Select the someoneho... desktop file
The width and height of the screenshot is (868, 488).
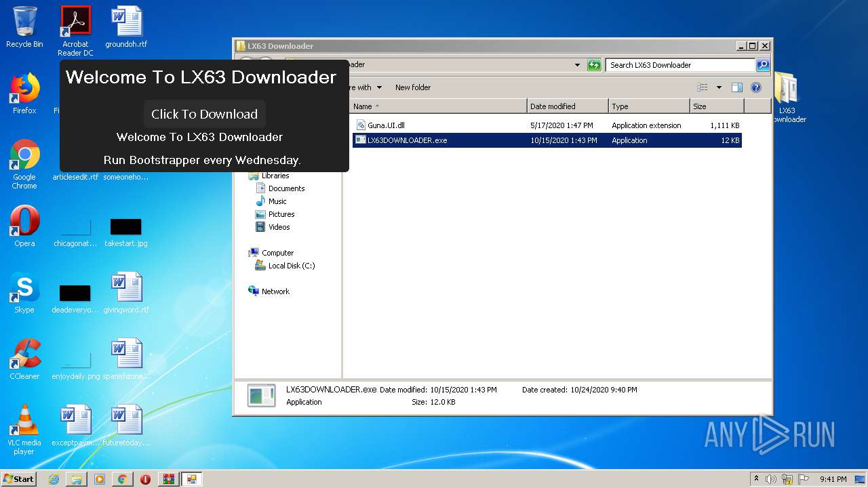pos(126,177)
